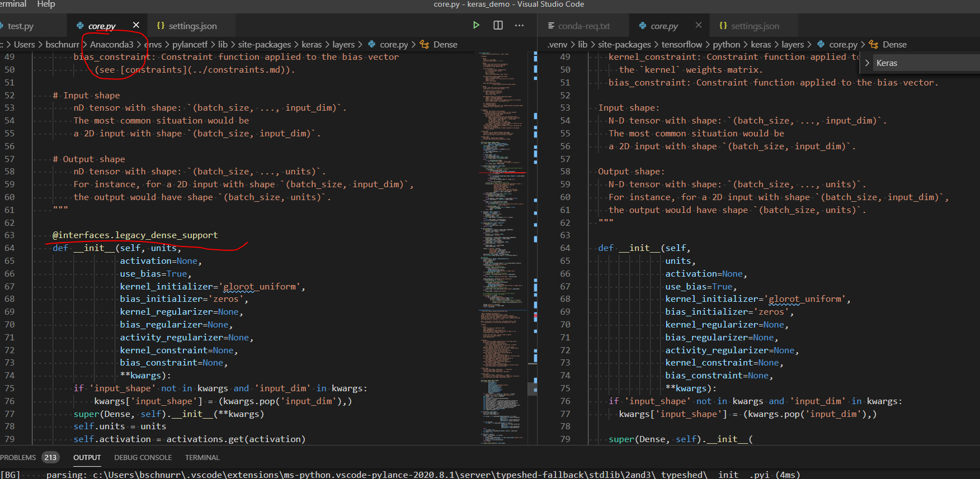
Task: Open More Actions ellipsis in the left editor
Action: (519, 25)
